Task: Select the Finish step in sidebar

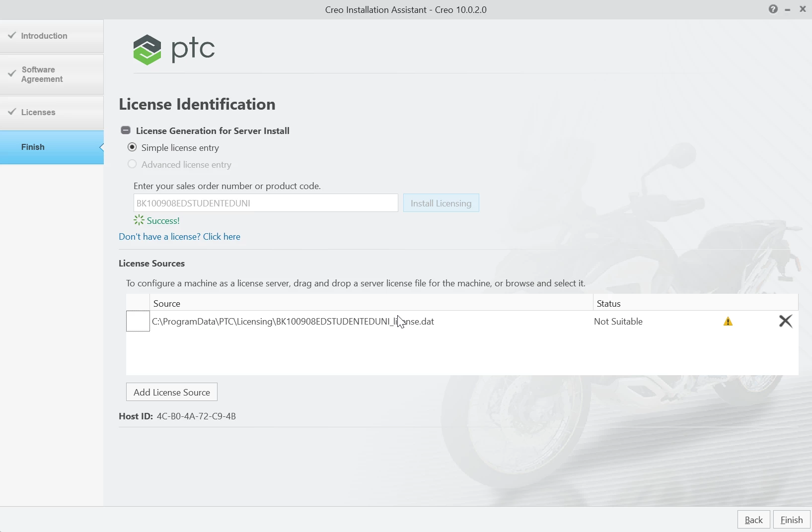Action: pos(52,147)
